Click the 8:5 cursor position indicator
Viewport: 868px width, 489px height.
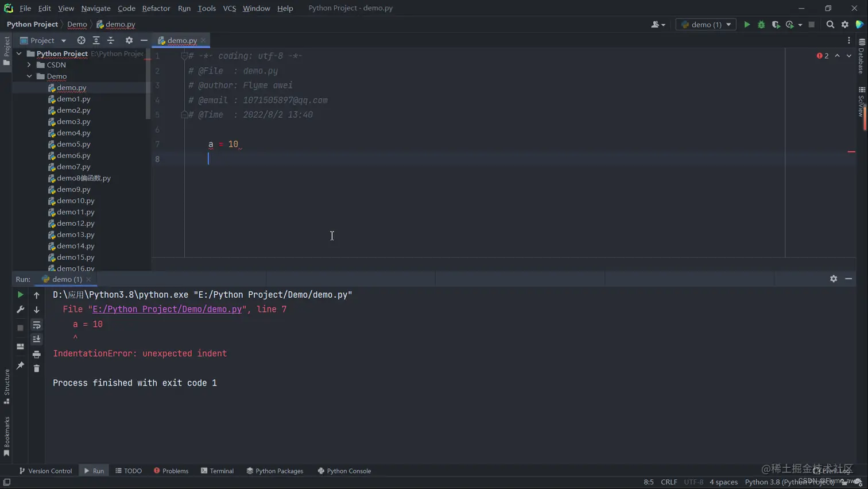point(649,482)
